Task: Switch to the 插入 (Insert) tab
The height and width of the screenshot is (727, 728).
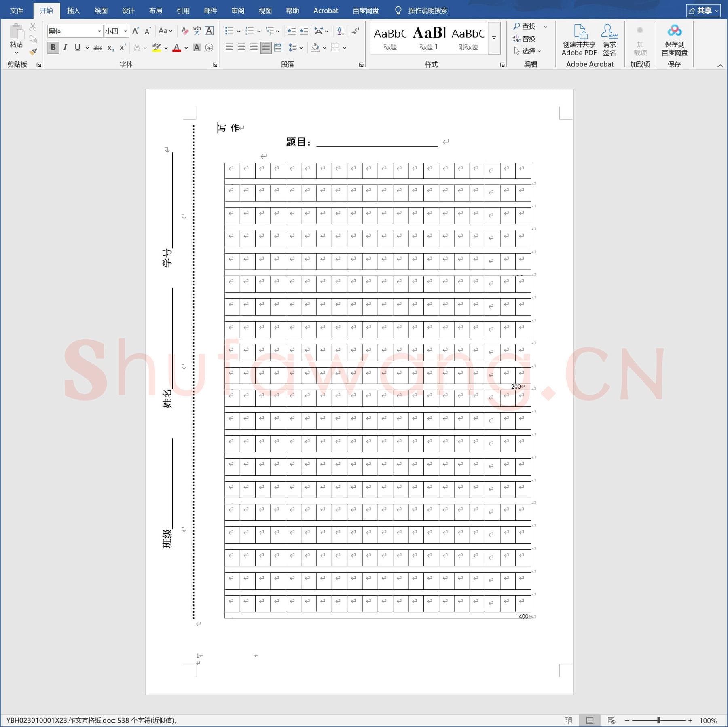Action: [x=74, y=11]
